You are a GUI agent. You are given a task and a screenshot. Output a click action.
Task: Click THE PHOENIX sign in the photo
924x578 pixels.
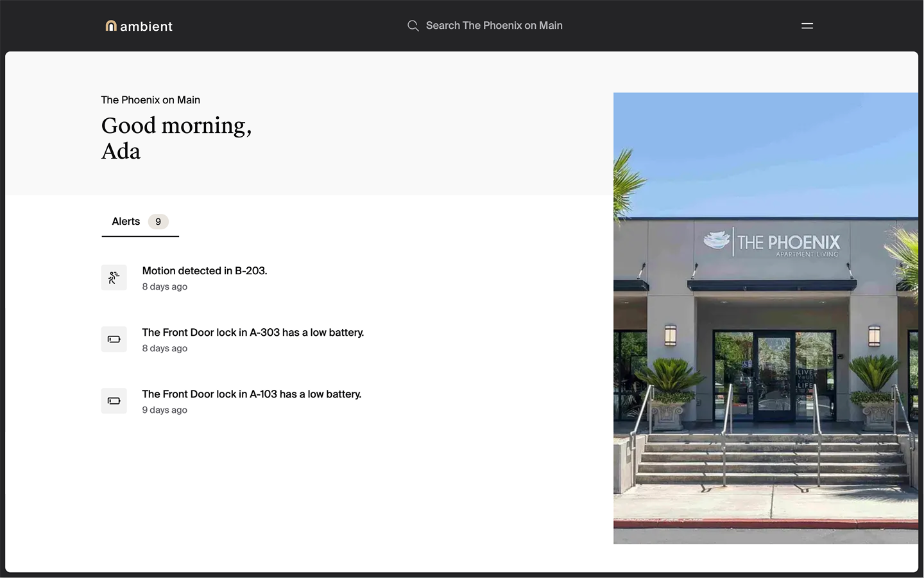click(x=787, y=243)
